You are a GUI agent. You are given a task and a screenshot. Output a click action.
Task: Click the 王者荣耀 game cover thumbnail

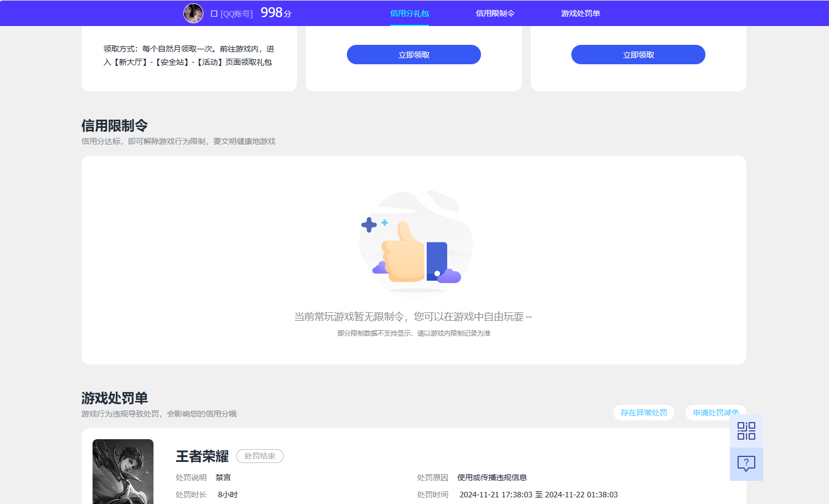tap(123, 471)
